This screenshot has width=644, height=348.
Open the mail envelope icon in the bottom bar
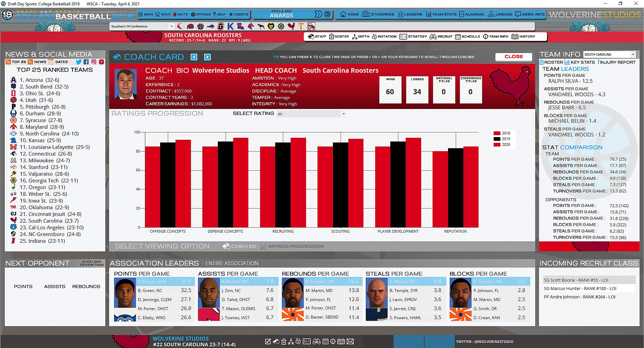point(350,341)
